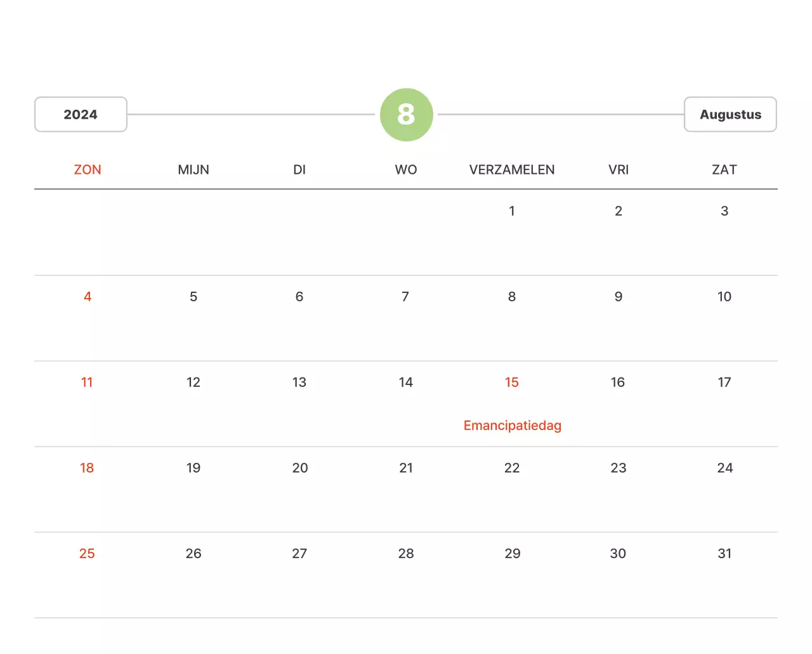Select August 15 holiday date
The height and width of the screenshot is (654, 812).
pos(512,383)
